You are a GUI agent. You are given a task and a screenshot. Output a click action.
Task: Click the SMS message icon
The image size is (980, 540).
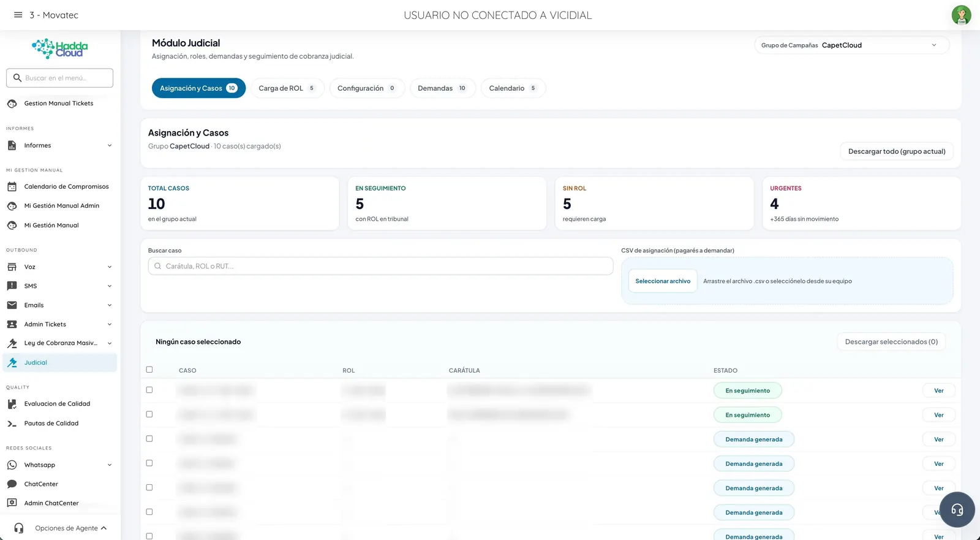click(x=12, y=286)
